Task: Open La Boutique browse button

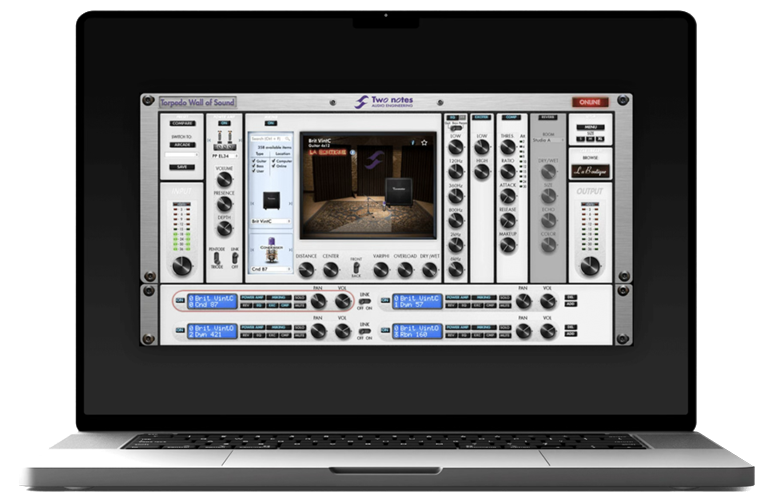Action: 590,171
